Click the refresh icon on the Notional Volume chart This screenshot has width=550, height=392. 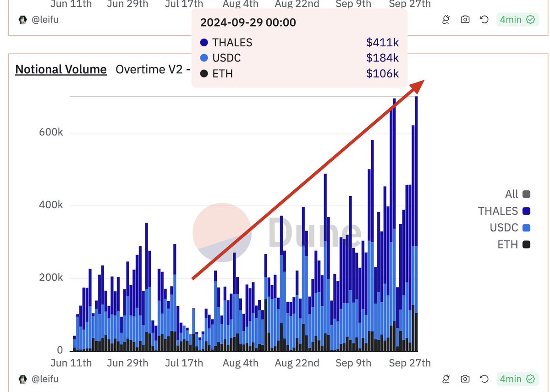click(x=484, y=379)
